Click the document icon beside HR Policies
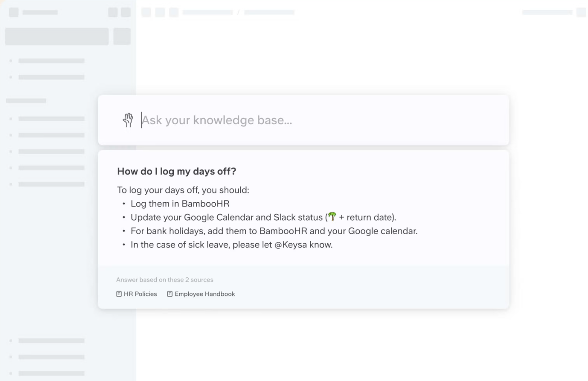Image resolution: width=588 pixels, height=381 pixels. point(119,294)
